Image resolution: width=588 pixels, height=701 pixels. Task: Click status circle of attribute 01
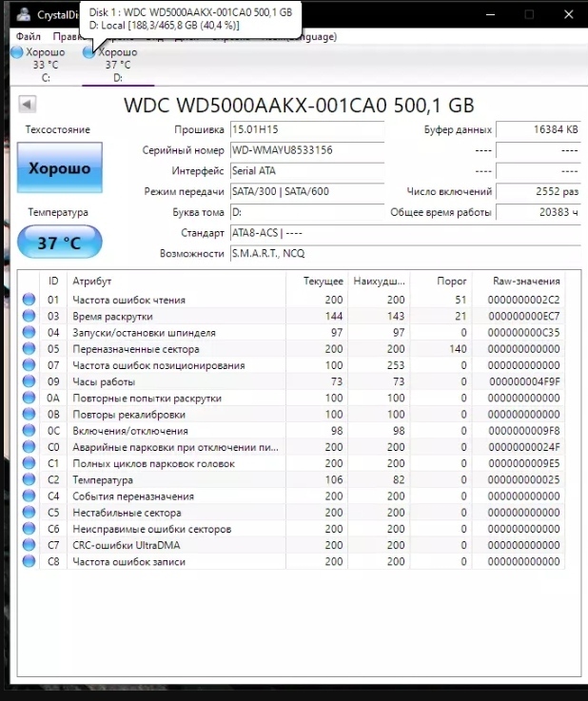[x=29, y=299]
